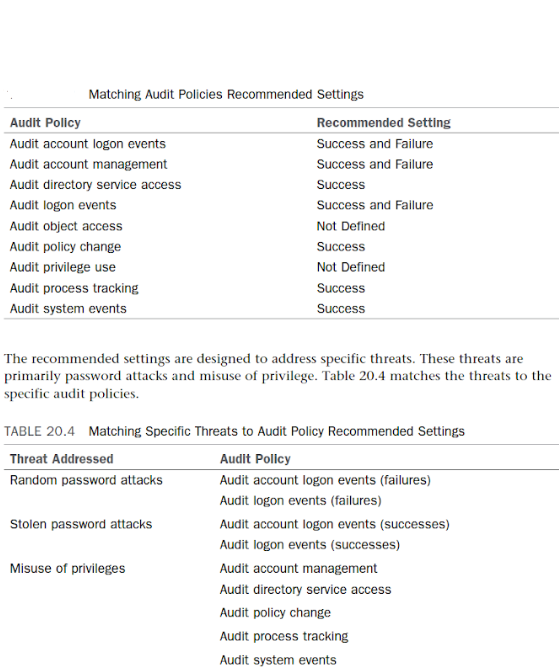Screen dimensions: 559x672
Task: Click 'Audit privilege use' policy text
Action: pos(63,267)
